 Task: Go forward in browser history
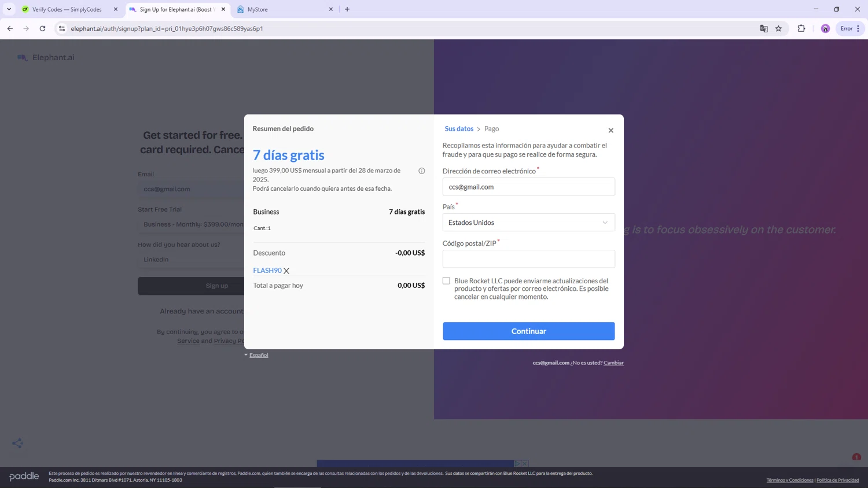(26, 28)
